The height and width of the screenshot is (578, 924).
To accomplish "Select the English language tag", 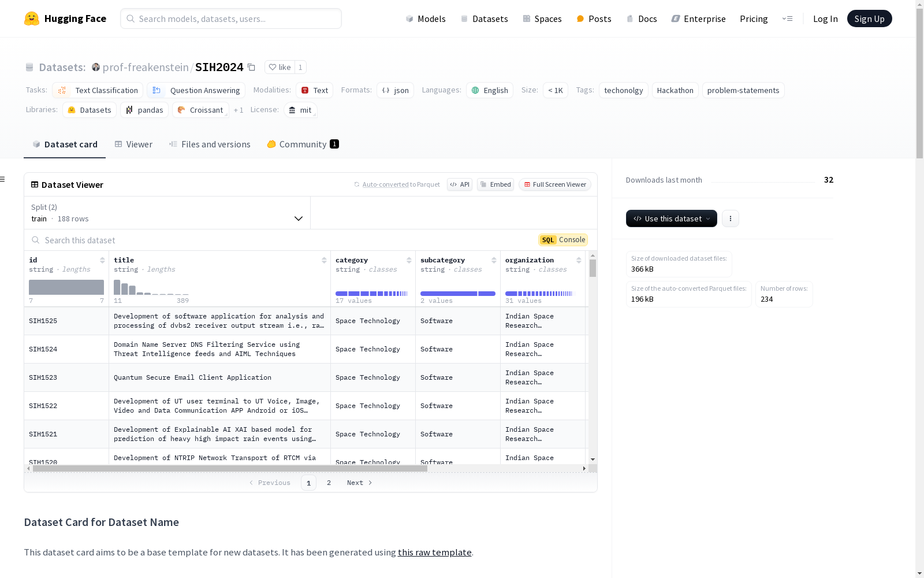I will coord(490,90).
